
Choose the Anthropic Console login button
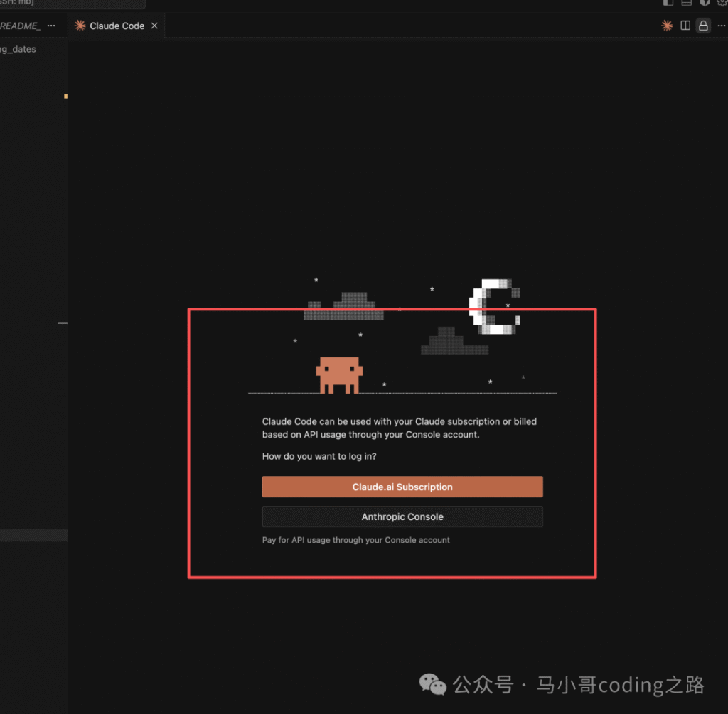point(402,516)
